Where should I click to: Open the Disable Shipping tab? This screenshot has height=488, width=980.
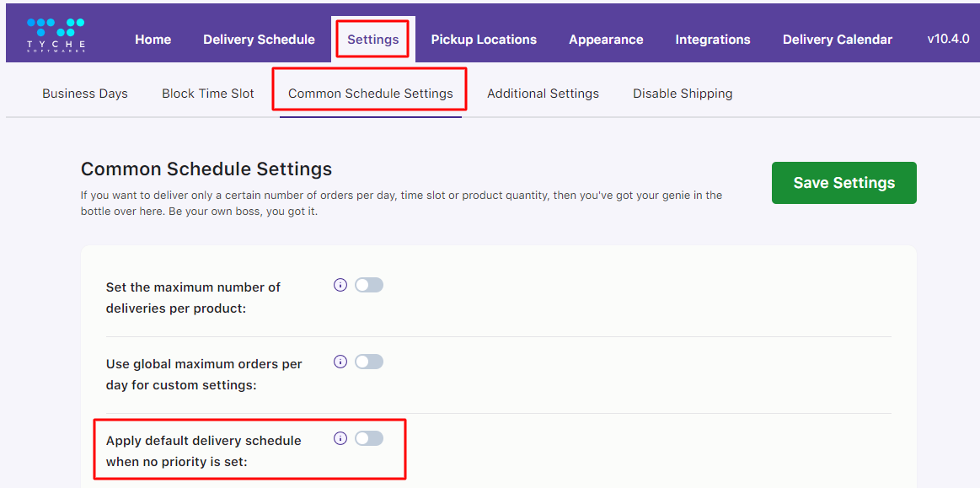683,94
